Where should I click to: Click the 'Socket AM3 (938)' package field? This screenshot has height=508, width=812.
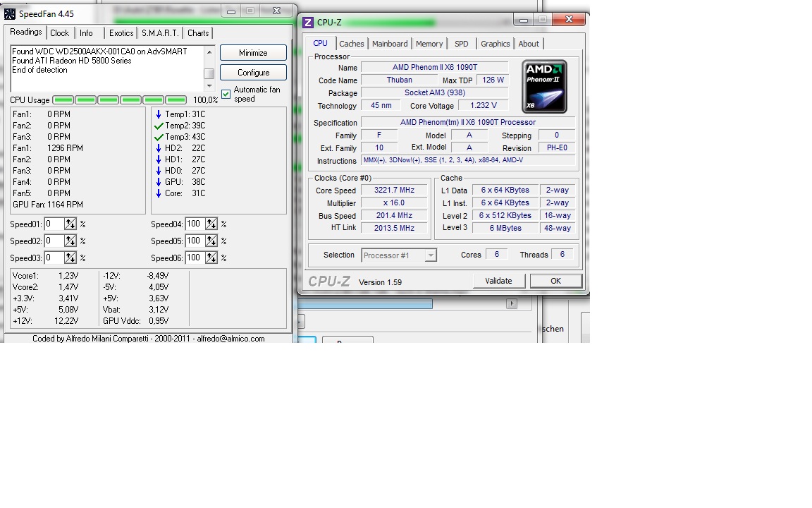click(435, 93)
